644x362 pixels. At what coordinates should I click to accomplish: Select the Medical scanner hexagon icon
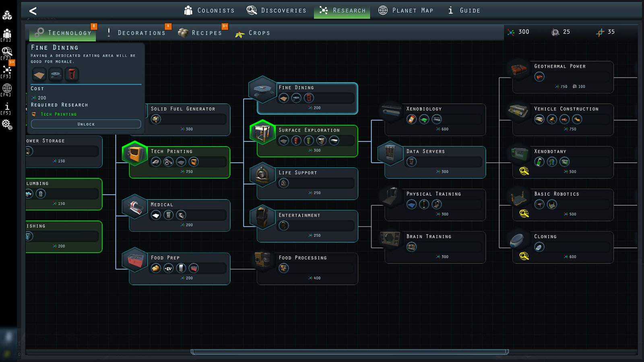point(135,207)
